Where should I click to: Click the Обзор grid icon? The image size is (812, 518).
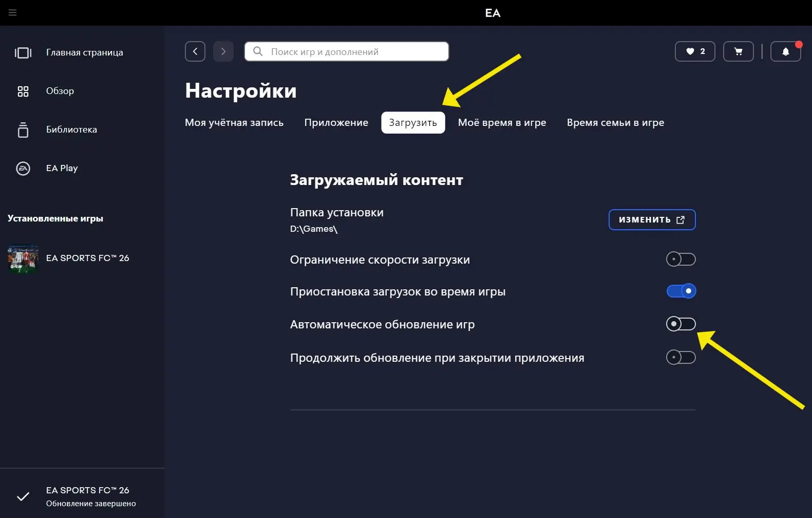pyautogui.click(x=23, y=91)
